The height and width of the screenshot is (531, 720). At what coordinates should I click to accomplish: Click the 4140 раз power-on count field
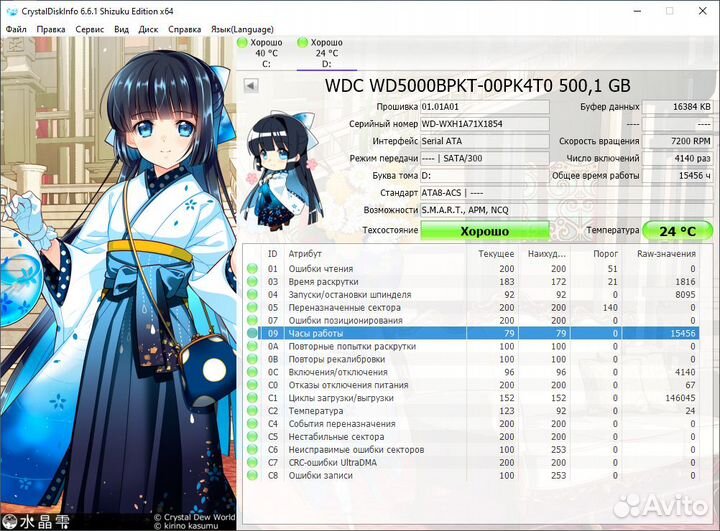pos(677,158)
